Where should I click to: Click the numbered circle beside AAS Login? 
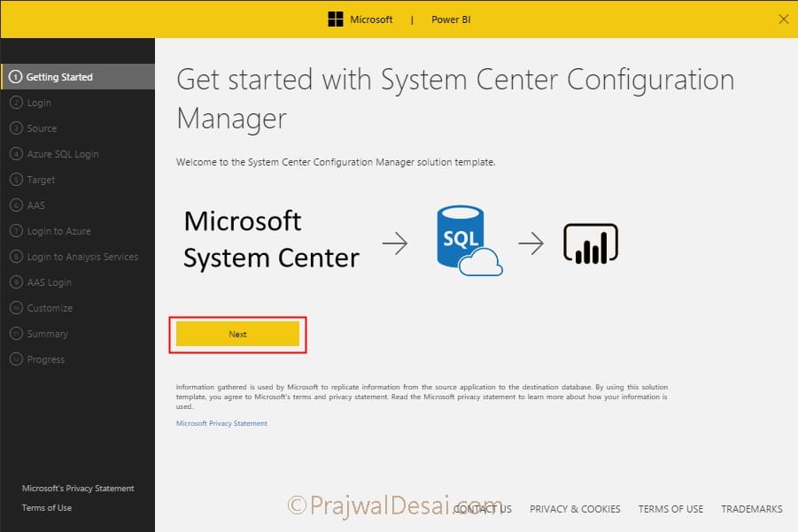point(16,282)
